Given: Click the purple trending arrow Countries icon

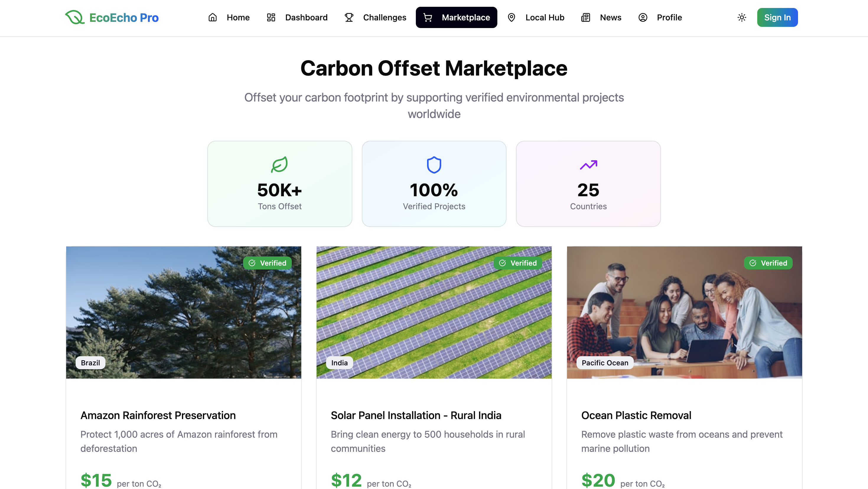Looking at the screenshot, I should [588, 165].
